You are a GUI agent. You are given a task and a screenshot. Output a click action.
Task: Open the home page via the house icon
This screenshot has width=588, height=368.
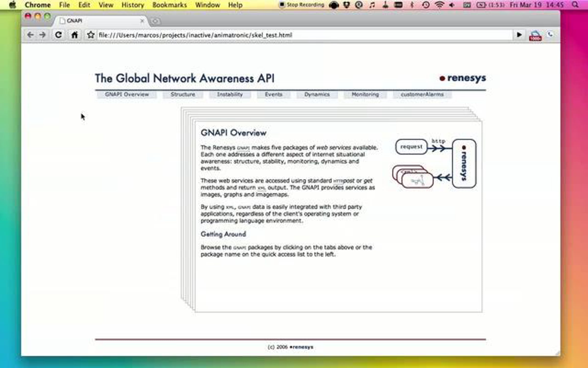tap(74, 35)
